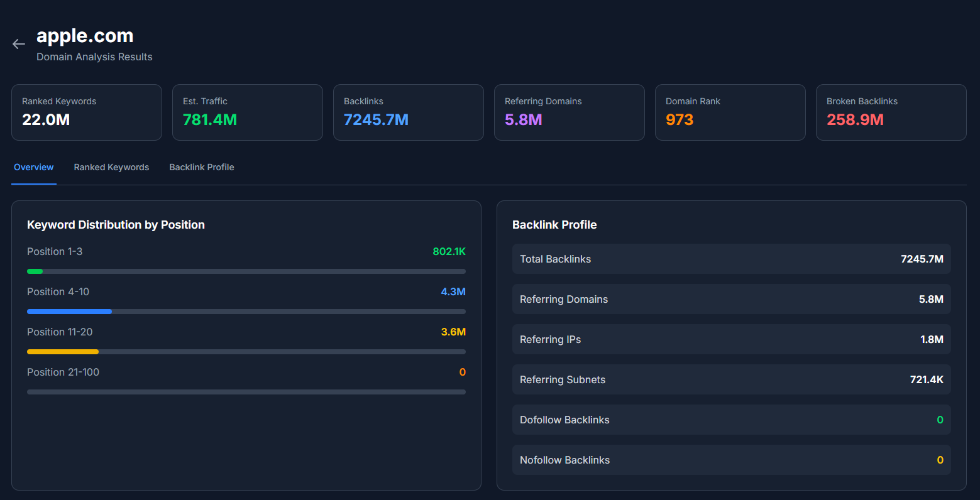Image resolution: width=980 pixels, height=500 pixels.
Task: Click the Position 11-20 label
Action: tap(60, 332)
